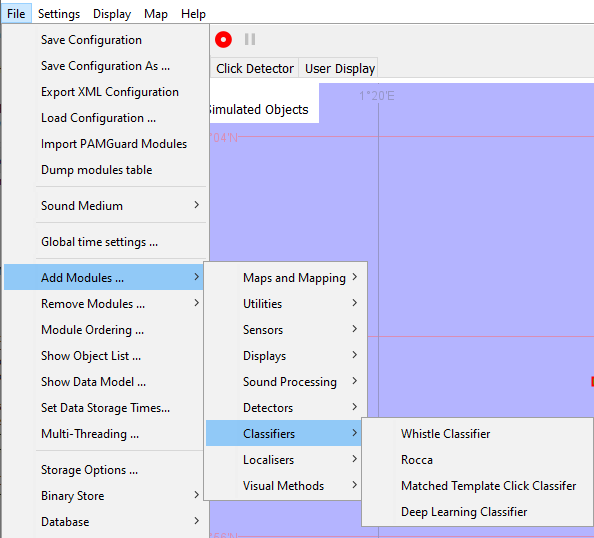Open the Sound Processing submenu
Image resolution: width=594 pixels, height=538 pixels.
click(285, 382)
